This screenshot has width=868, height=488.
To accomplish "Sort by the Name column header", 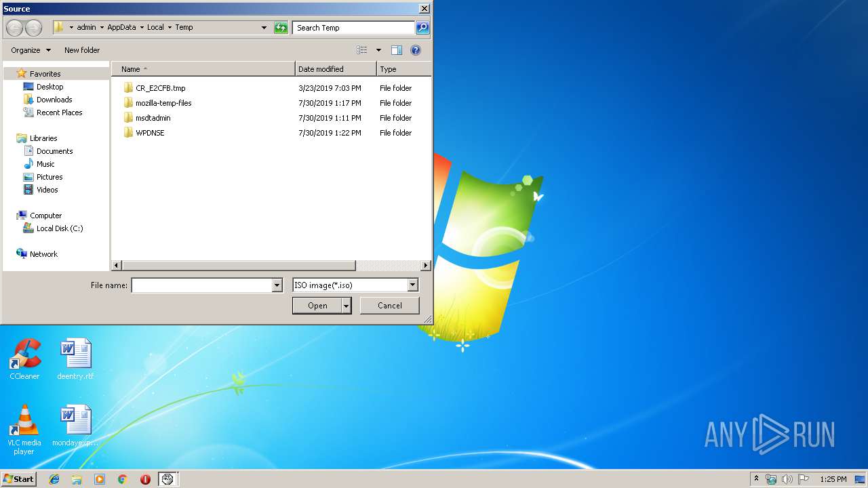I will (203, 69).
